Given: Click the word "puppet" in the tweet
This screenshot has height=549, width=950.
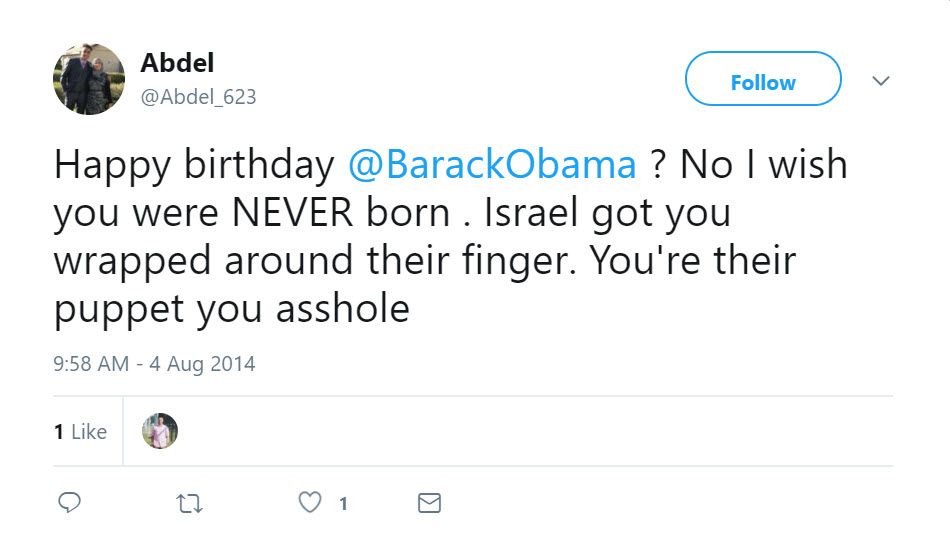Looking at the screenshot, I should coord(119,309).
